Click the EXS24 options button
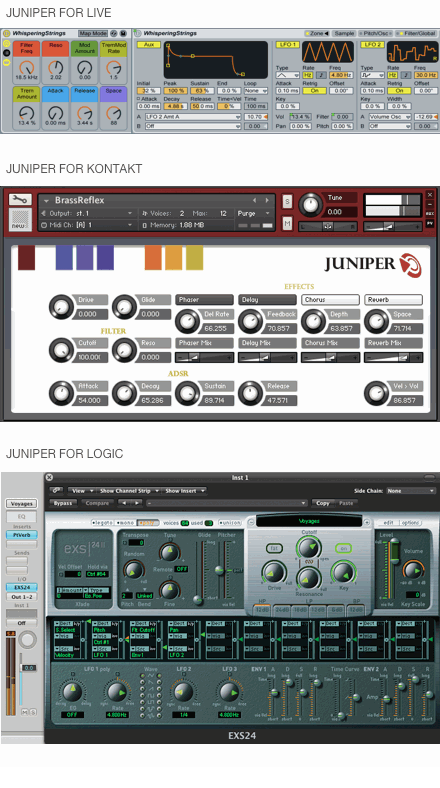 coord(410,523)
